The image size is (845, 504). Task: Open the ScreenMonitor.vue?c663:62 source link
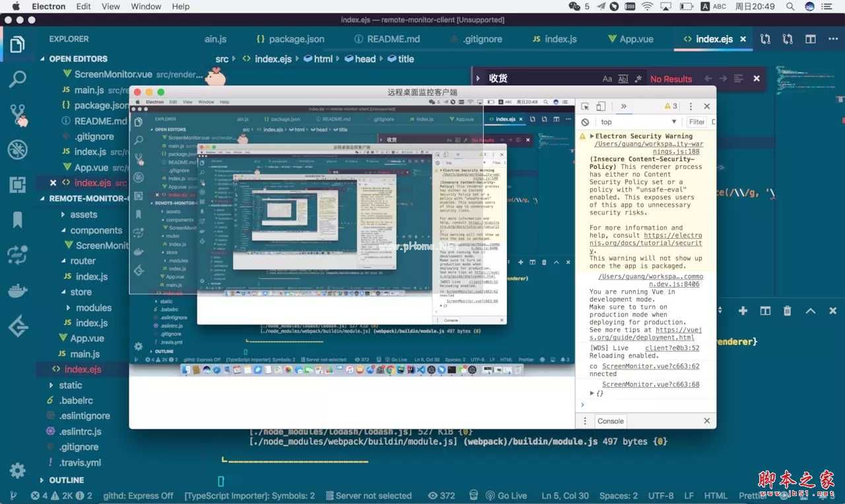click(650, 366)
